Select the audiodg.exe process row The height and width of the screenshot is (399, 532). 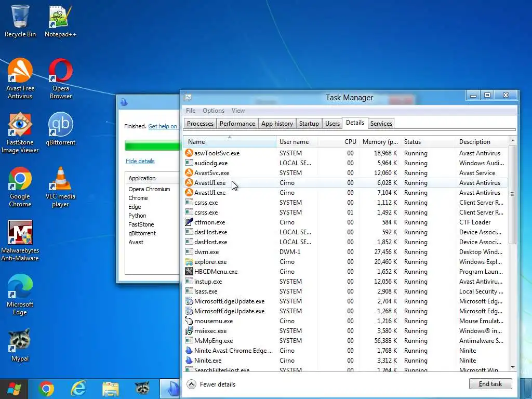click(x=346, y=163)
